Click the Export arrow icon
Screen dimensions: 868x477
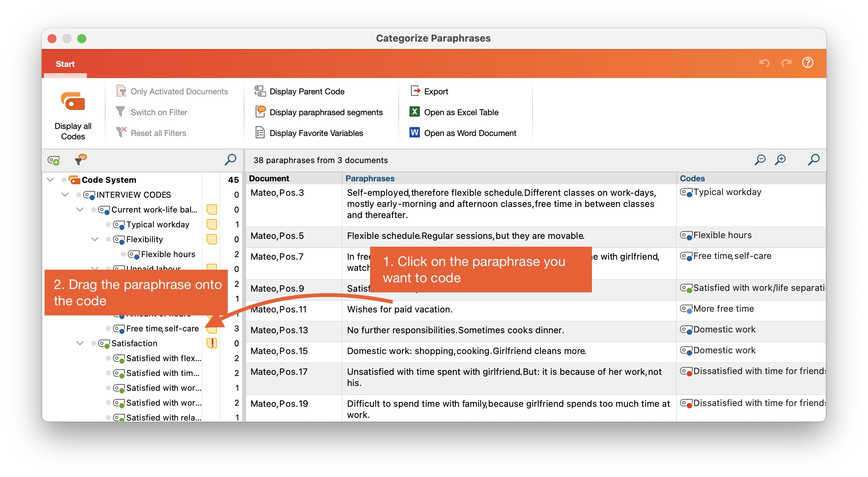point(415,91)
